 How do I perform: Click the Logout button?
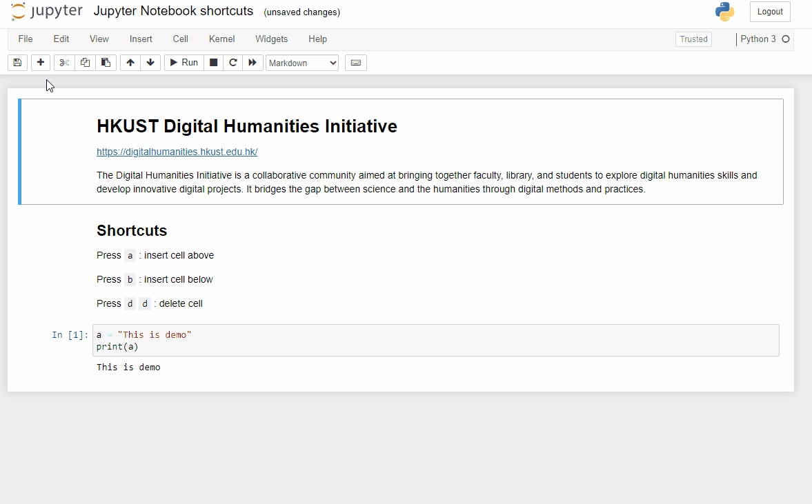769,12
